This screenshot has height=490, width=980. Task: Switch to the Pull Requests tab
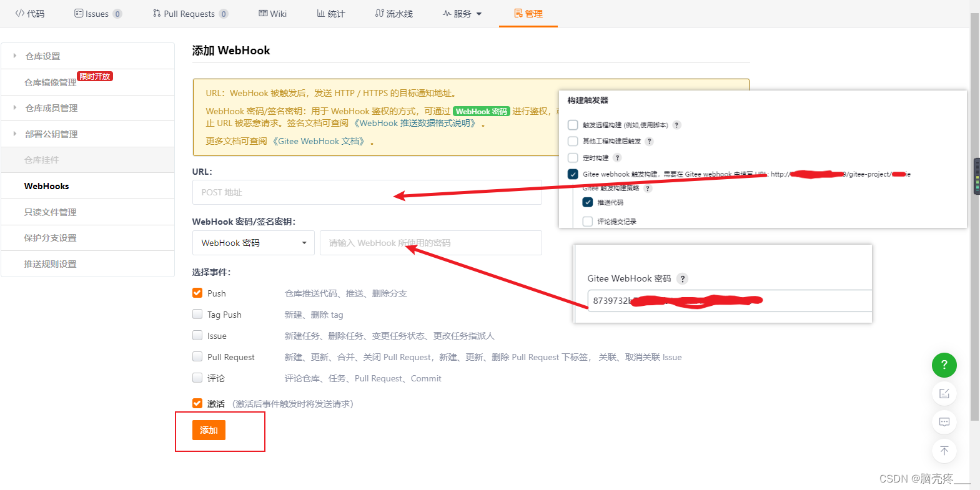point(191,14)
